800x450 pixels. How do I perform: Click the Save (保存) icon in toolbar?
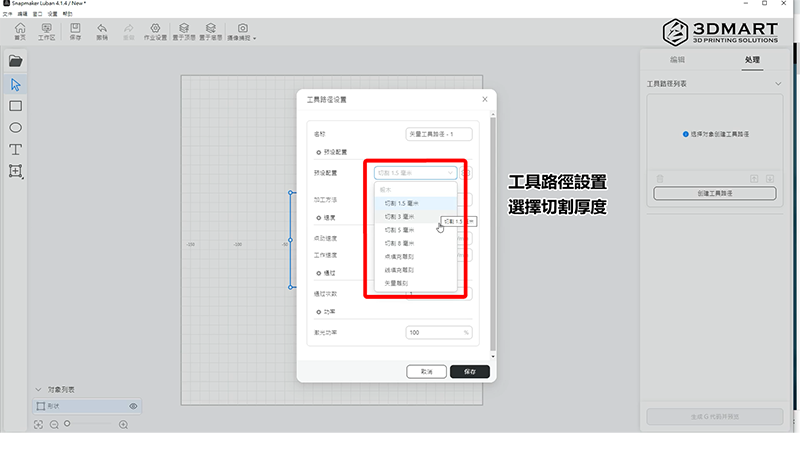(75, 31)
